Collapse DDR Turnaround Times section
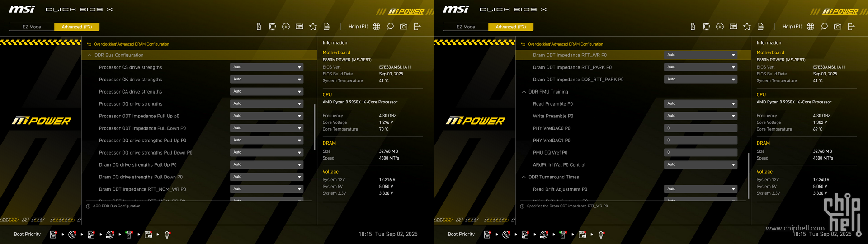 click(x=524, y=177)
